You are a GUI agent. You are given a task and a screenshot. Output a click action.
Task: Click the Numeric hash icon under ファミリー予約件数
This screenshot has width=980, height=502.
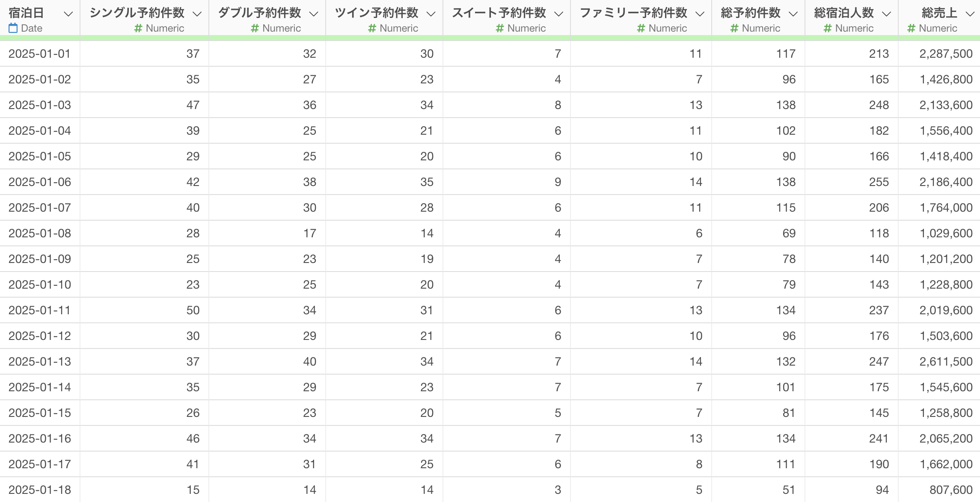[641, 28]
